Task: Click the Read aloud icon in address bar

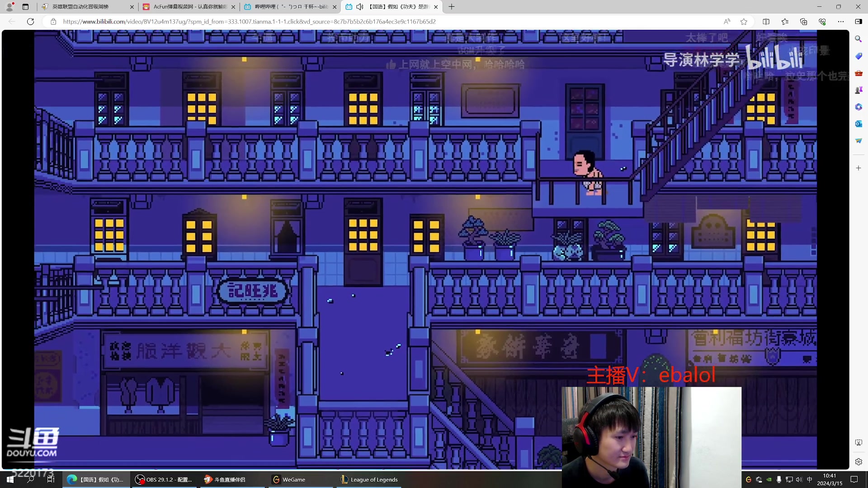Action: click(727, 21)
